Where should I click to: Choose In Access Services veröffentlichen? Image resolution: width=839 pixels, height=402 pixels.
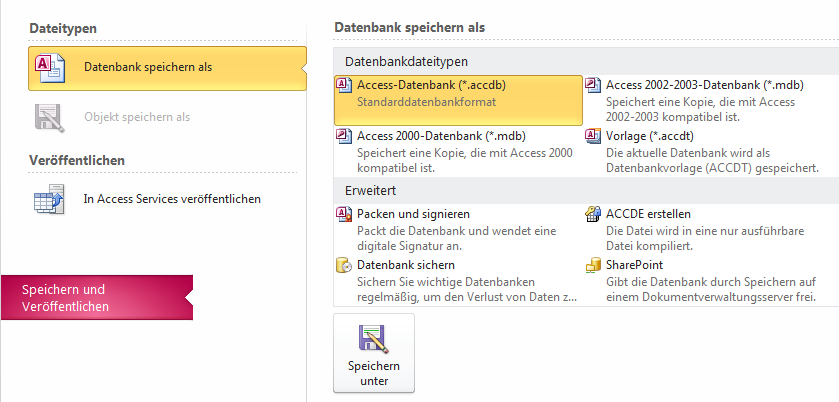coord(171,199)
